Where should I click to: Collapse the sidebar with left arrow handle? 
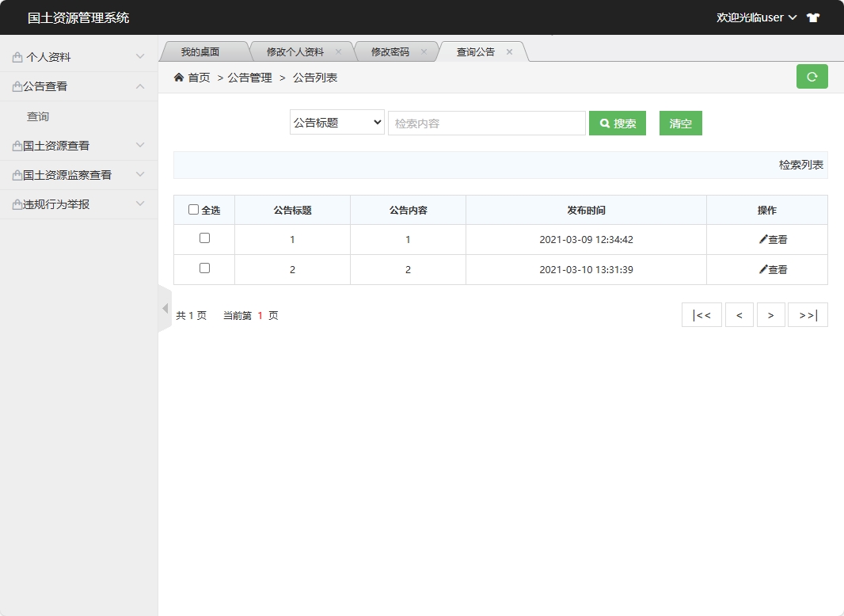(165, 309)
